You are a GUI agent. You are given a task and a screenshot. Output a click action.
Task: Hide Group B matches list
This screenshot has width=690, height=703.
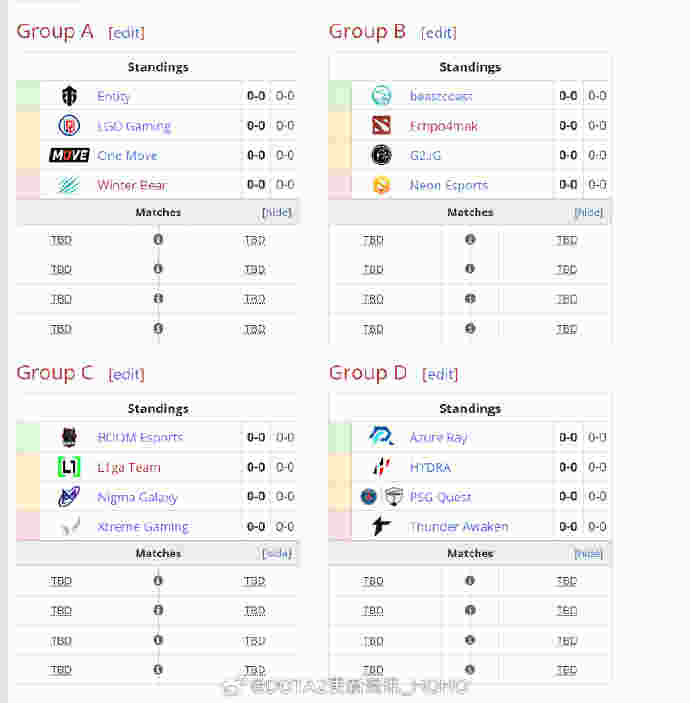[x=589, y=212]
